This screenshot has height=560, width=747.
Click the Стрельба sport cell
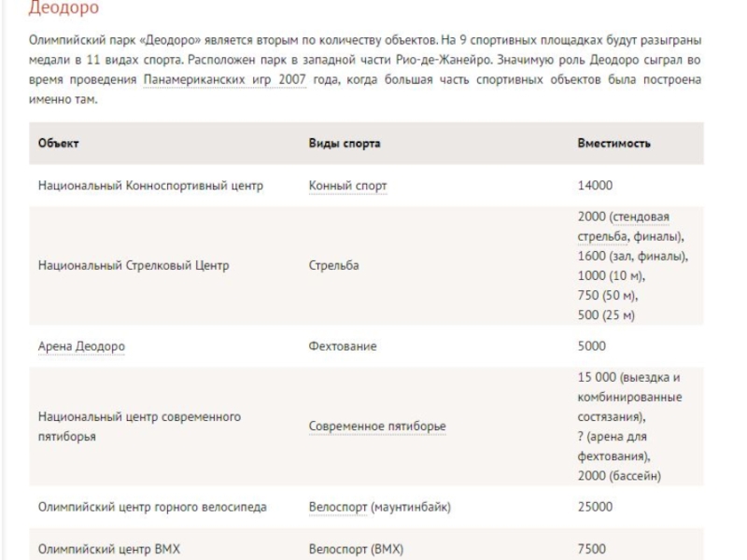333,266
